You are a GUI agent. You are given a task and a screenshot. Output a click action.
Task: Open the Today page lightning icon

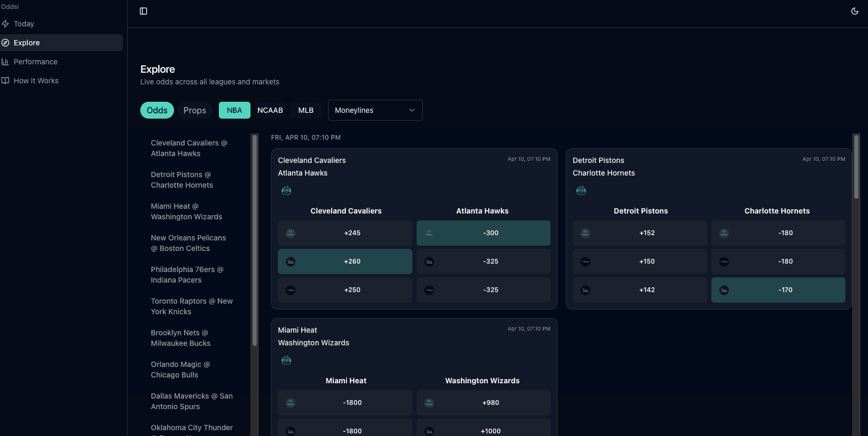(x=5, y=24)
